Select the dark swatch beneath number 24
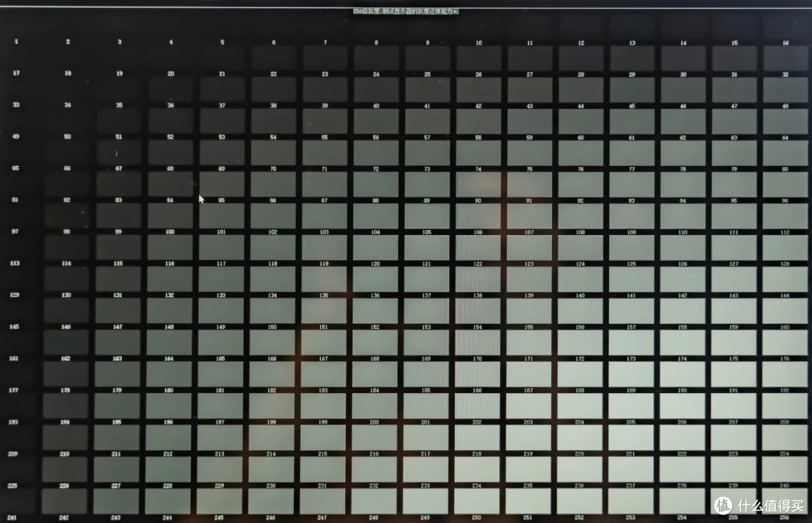This screenshot has height=523, width=812. tap(376, 90)
